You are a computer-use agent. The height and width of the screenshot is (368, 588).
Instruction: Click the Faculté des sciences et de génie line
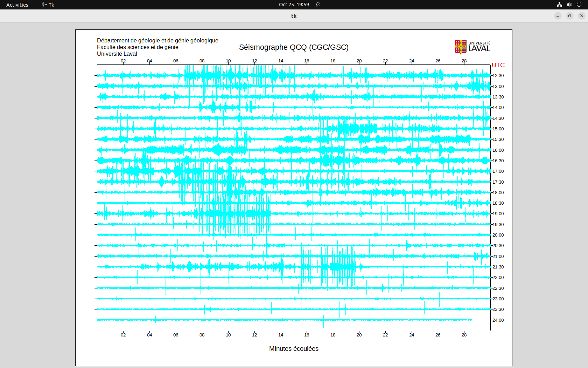point(138,47)
